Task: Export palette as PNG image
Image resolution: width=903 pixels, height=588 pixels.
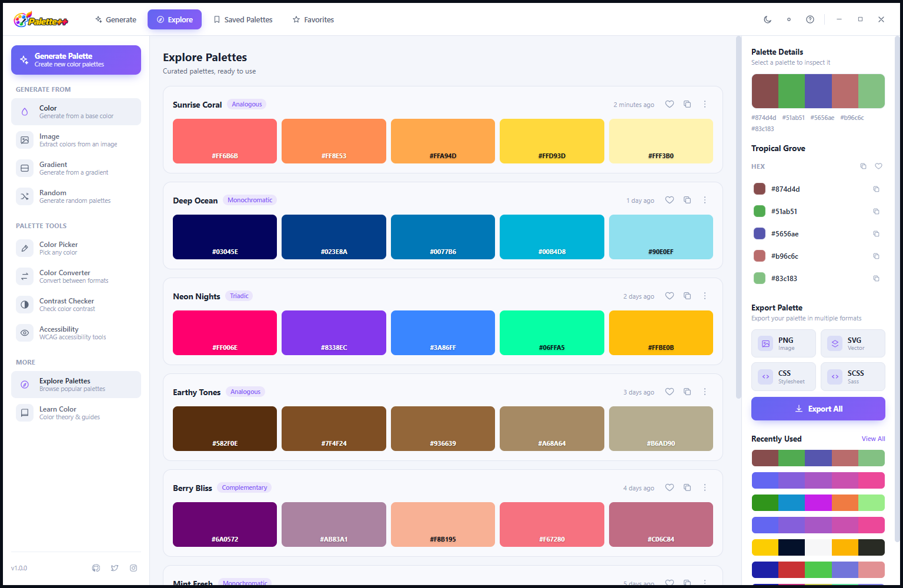Action: 784,343
